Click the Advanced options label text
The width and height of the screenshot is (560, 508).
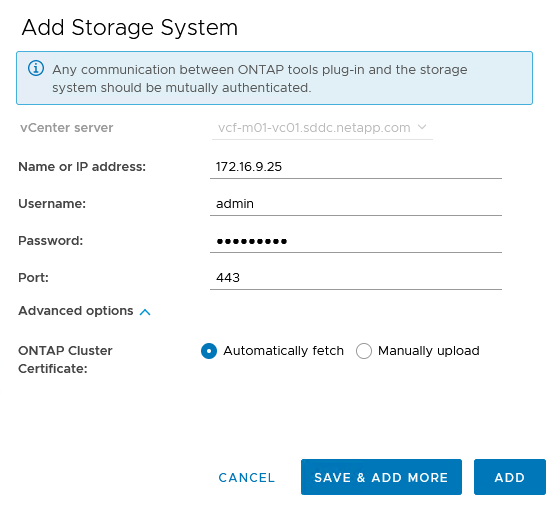[x=76, y=311]
